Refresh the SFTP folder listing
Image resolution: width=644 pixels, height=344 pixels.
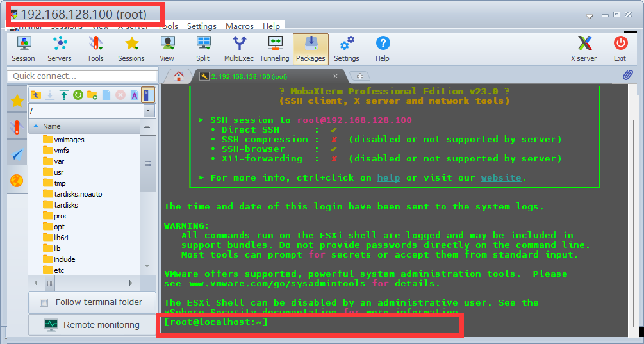tap(78, 95)
